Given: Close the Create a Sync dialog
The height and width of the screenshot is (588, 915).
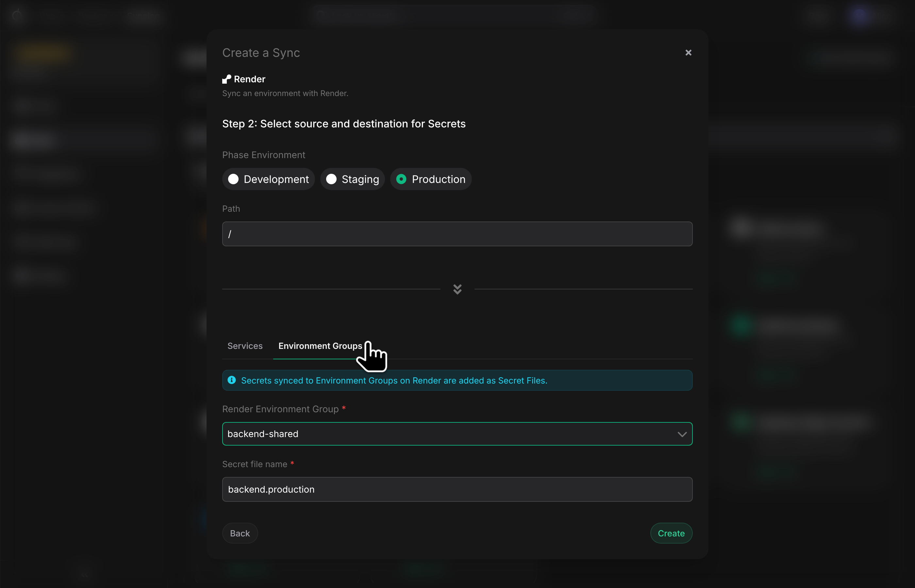Looking at the screenshot, I should 688,53.
